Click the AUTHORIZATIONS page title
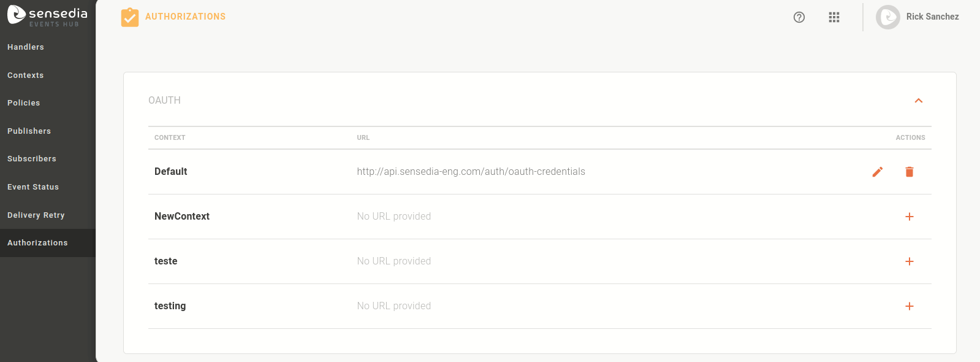The height and width of the screenshot is (362, 980). point(185,17)
